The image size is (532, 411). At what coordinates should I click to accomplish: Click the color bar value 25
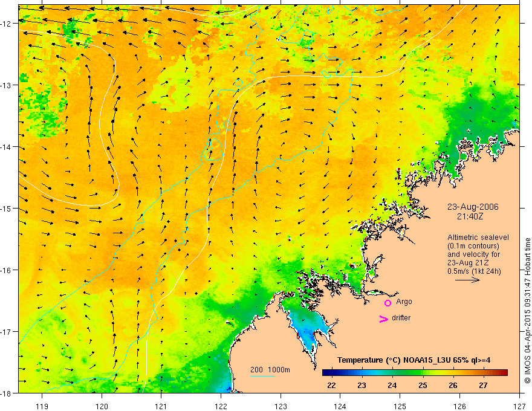pos(423,385)
